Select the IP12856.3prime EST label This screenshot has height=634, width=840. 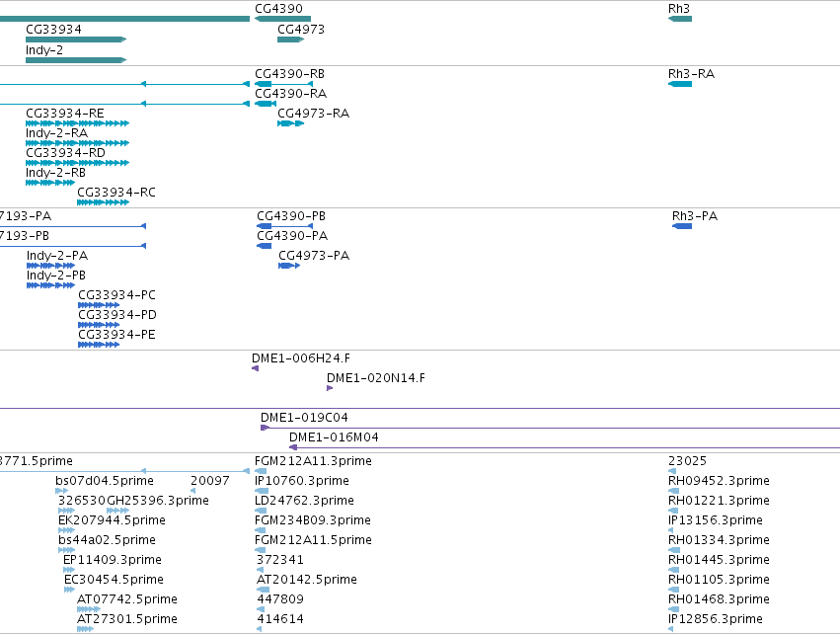716,619
